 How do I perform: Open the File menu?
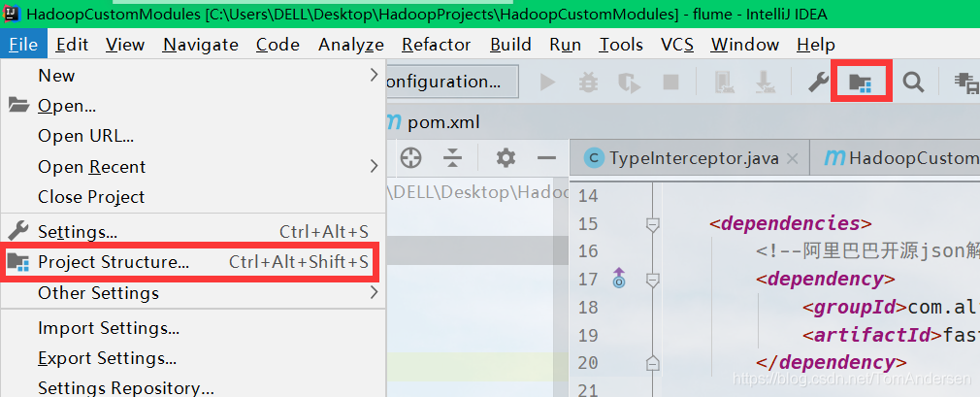pos(23,45)
